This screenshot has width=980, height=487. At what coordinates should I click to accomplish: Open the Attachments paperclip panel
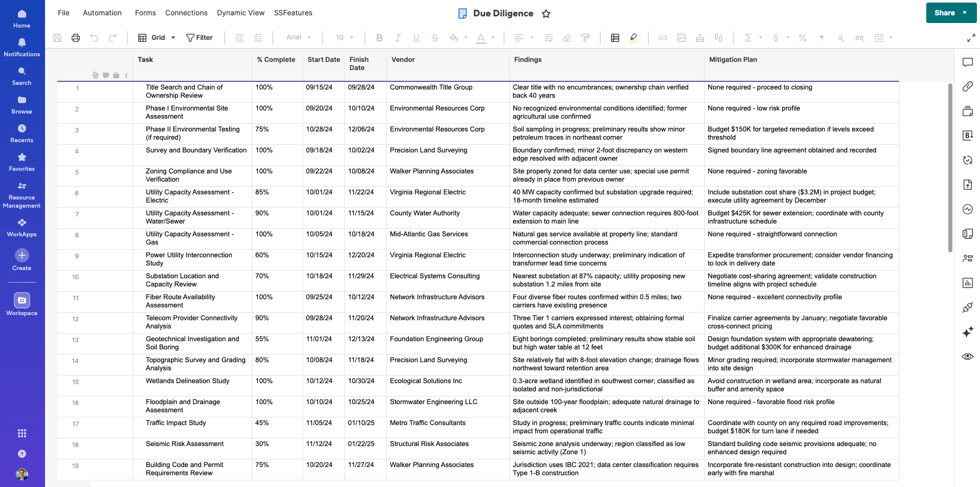tap(967, 86)
